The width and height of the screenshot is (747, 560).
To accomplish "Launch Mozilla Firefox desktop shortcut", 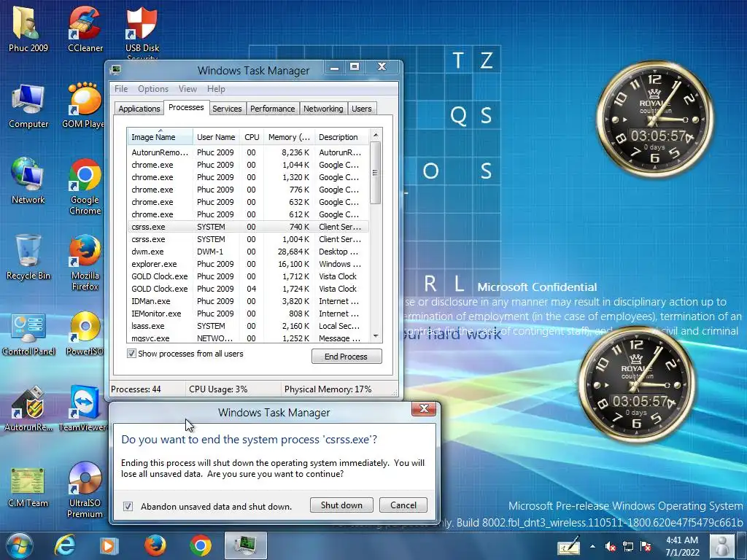I will point(85,262).
